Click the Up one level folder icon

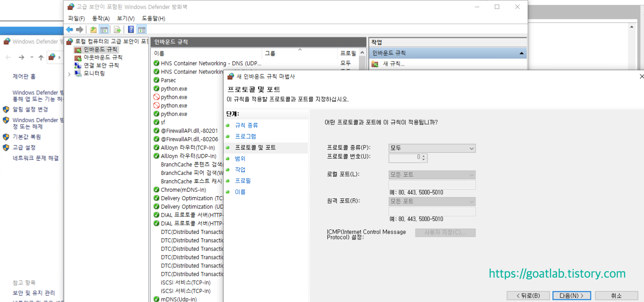93,30
